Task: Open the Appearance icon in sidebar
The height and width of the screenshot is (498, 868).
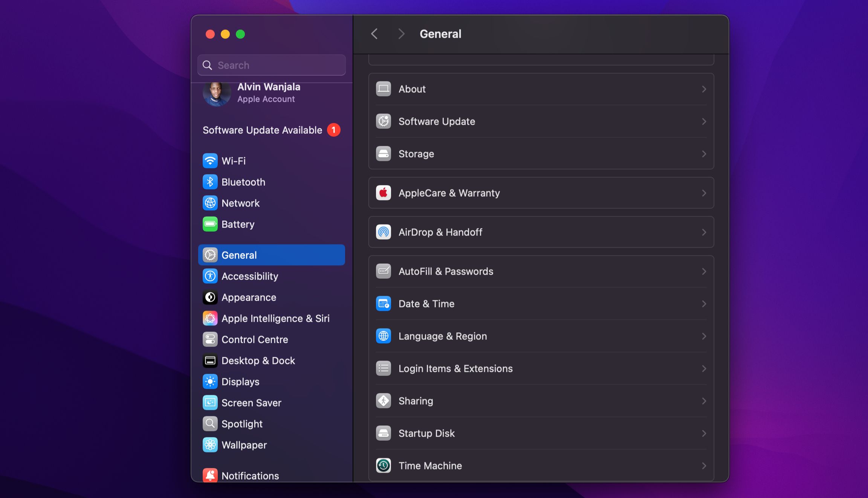Action: click(x=210, y=297)
